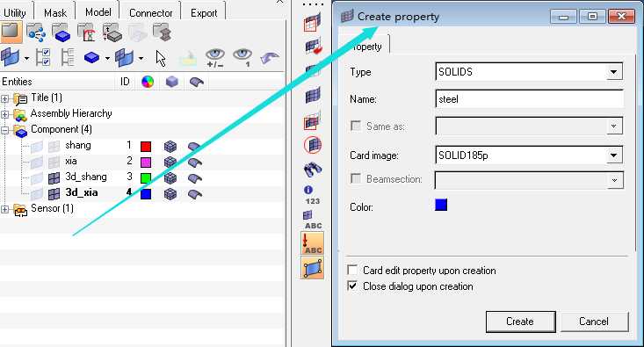
Task: Click the red color swatch of shang
Action: click(x=146, y=146)
